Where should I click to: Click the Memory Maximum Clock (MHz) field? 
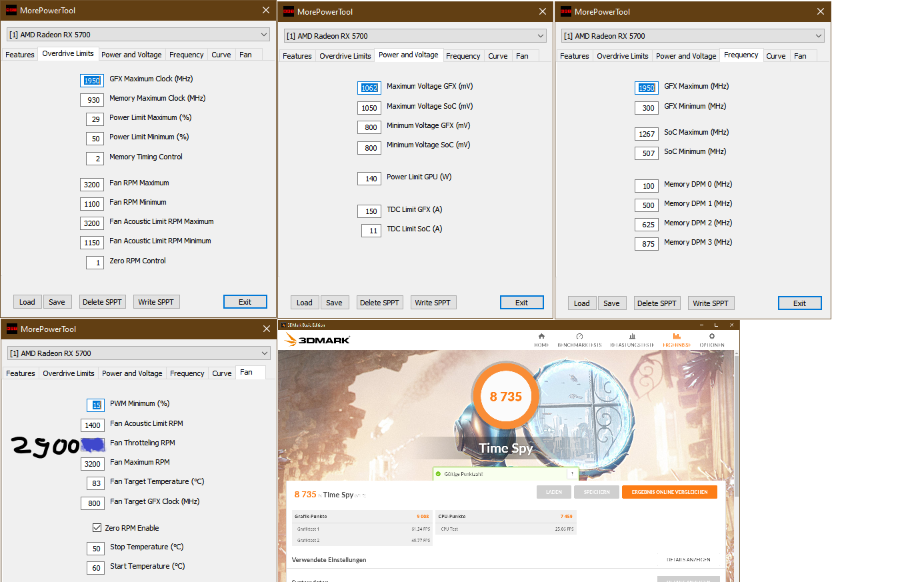pos(92,100)
